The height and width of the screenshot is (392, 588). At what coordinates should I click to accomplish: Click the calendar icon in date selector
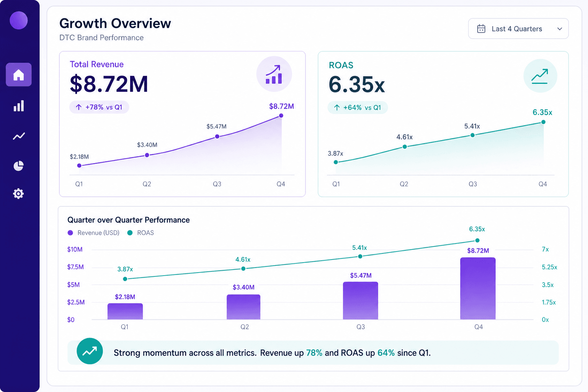481,29
